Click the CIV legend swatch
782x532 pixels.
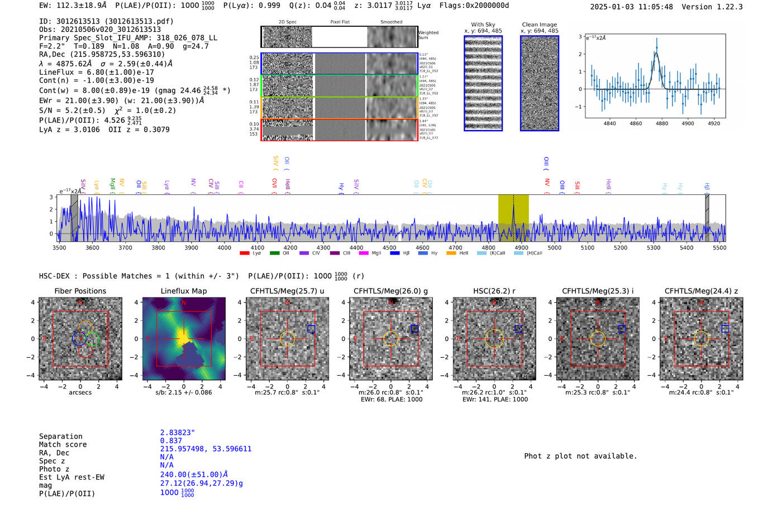[304, 253]
